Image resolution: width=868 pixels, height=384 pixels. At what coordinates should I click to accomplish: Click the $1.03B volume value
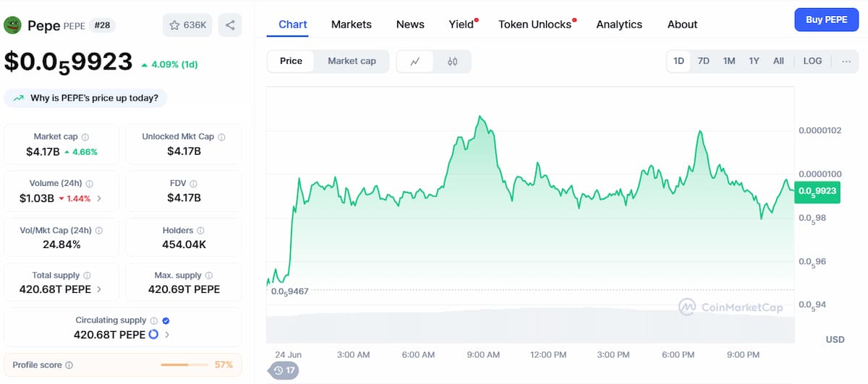(x=37, y=198)
